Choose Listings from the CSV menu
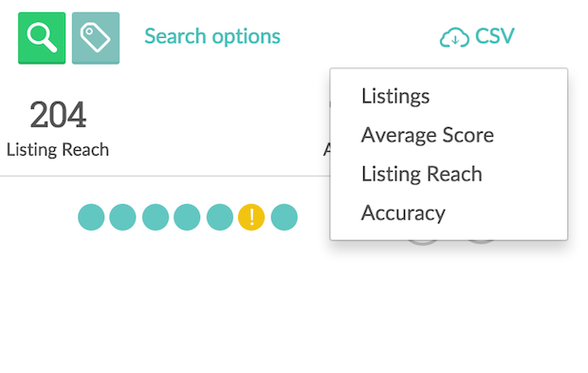Image resolution: width=588 pixels, height=373 pixels. click(395, 96)
